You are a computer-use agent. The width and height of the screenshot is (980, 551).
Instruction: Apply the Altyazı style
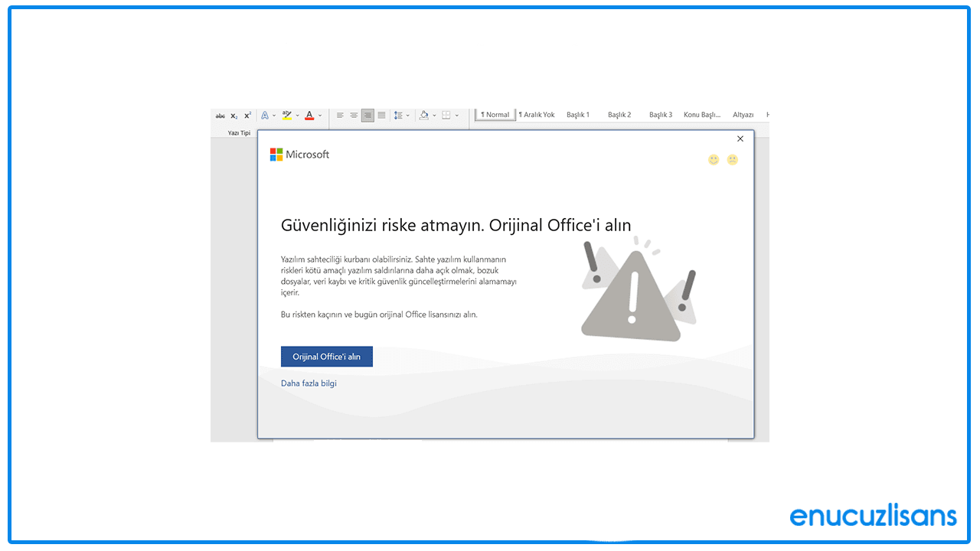pos(743,115)
